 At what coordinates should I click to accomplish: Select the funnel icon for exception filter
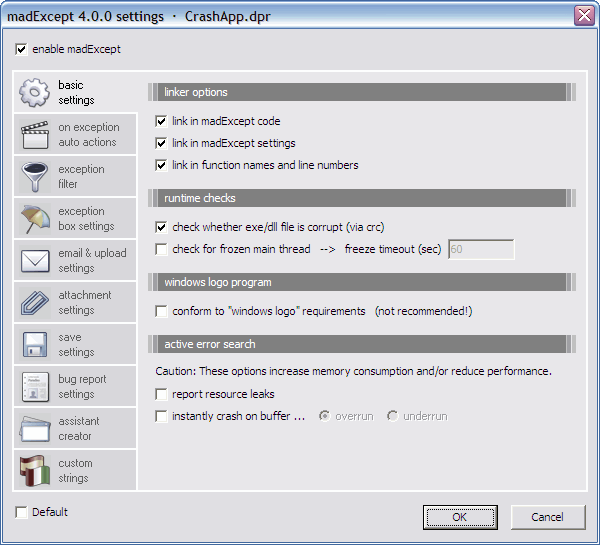35,177
